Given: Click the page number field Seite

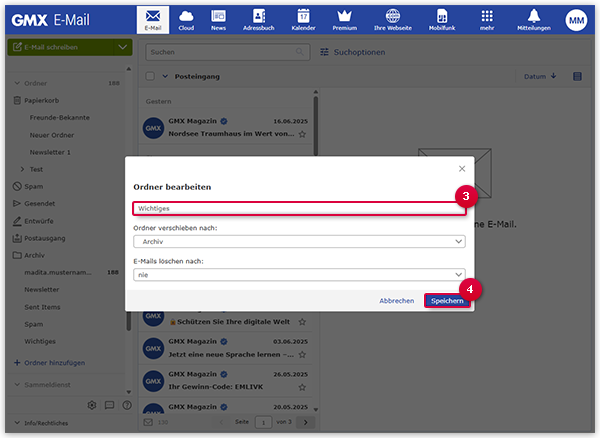Looking at the screenshot, I should [x=263, y=422].
